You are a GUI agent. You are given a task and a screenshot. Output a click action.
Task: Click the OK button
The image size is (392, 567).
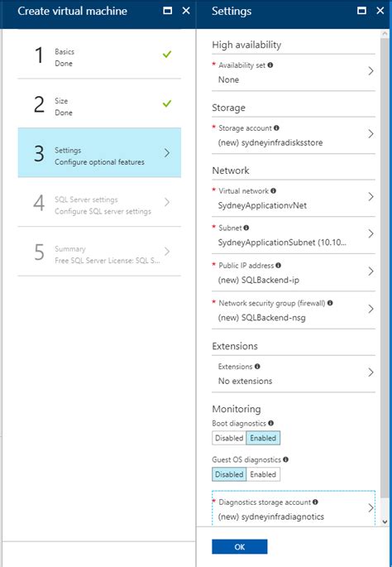(240, 547)
